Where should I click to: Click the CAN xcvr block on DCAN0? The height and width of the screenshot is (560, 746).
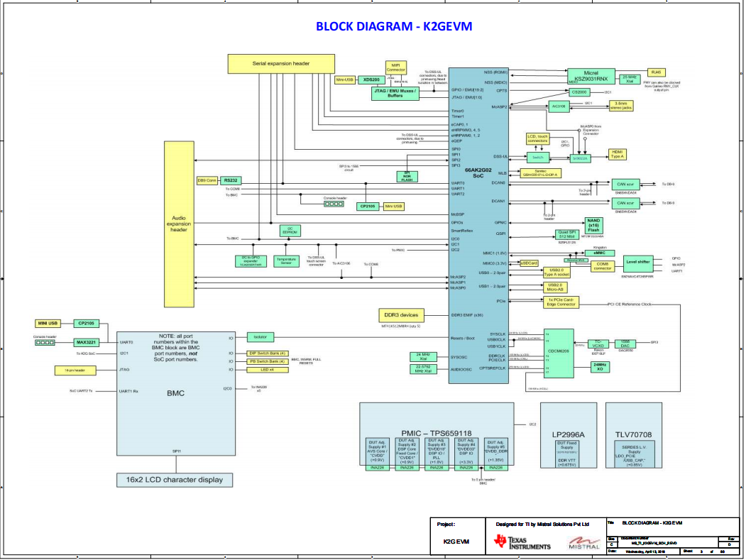click(x=625, y=184)
